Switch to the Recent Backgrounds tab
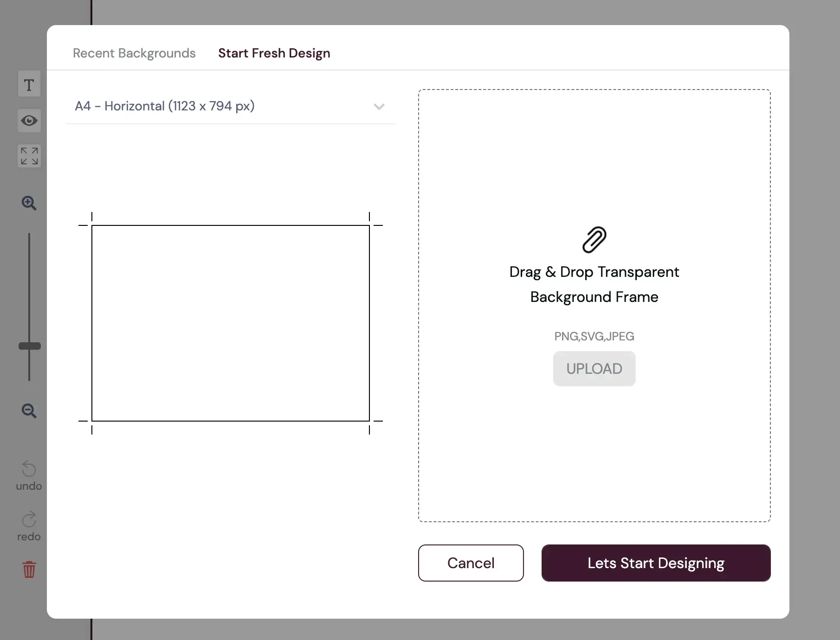Screen dimensions: 840x640 134,53
